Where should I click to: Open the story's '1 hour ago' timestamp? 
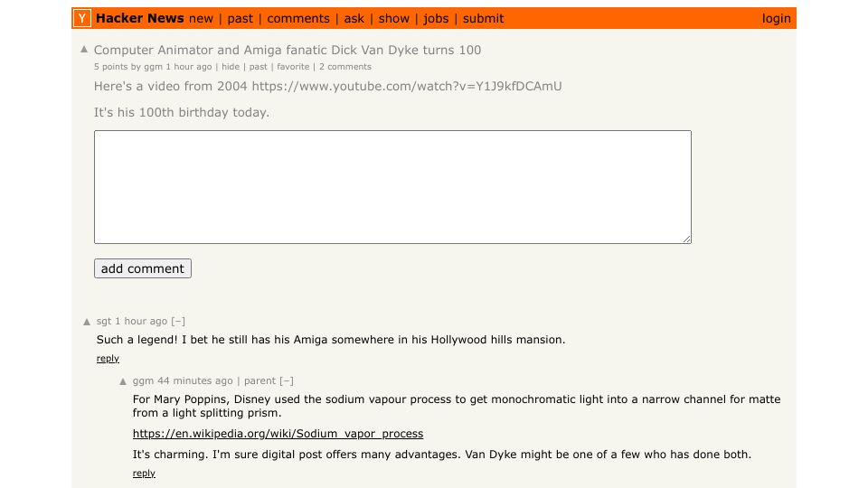(189, 66)
